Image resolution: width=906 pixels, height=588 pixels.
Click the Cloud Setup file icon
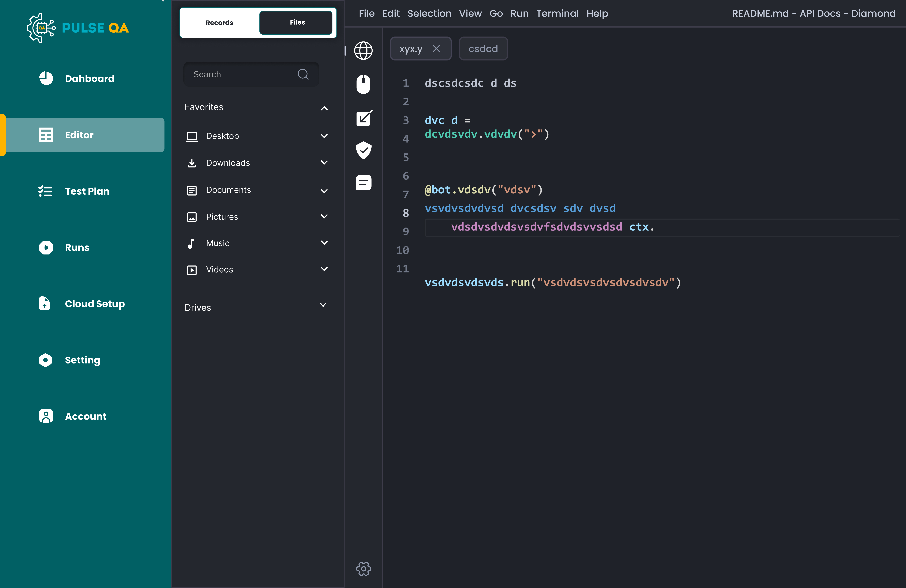click(44, 304)
